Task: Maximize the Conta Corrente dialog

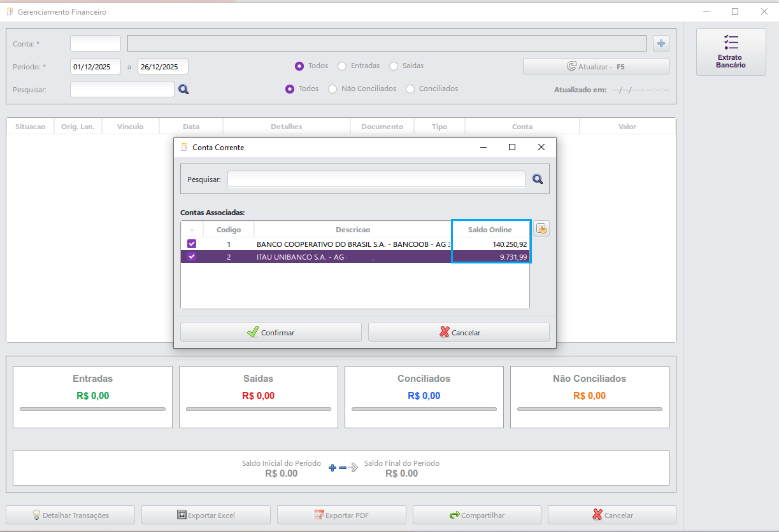Action: point(512,147)
